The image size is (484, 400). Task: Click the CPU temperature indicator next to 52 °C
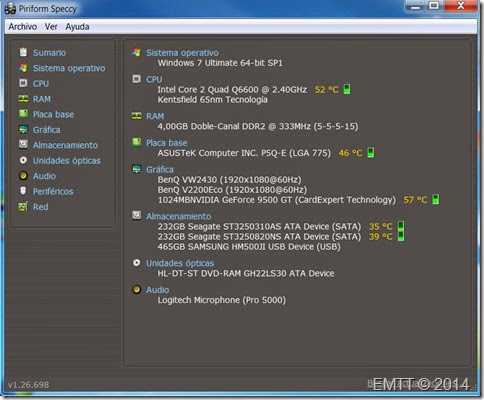[x=347, y=89]
